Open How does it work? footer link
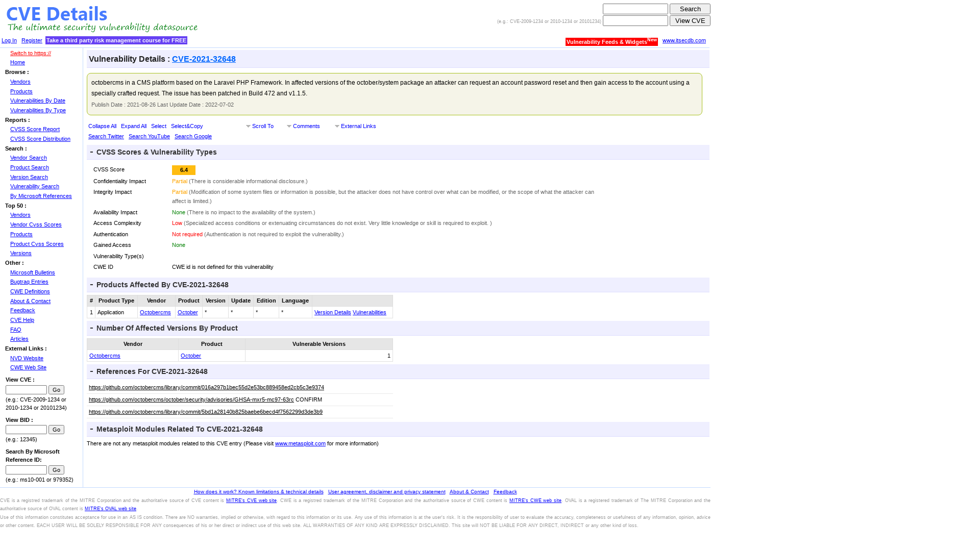The height and width of the screenshot is (551, 980). point(259,492)
